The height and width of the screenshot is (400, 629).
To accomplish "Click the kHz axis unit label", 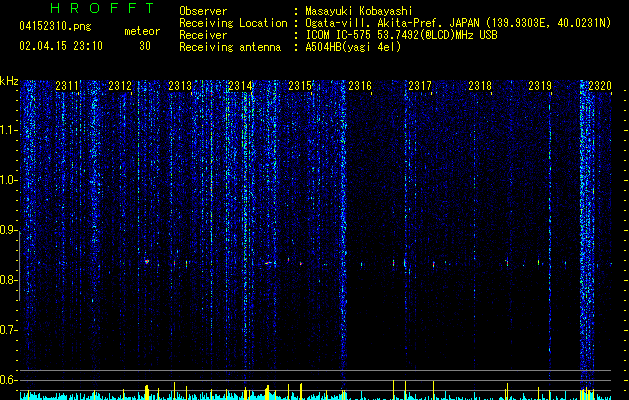I will click(9, 81).
